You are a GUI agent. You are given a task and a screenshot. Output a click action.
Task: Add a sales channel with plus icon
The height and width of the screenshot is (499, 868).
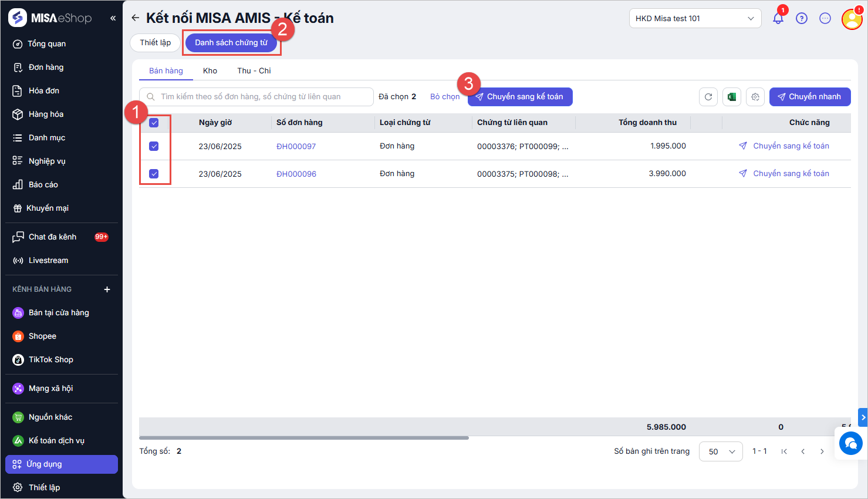pos(107,289)
